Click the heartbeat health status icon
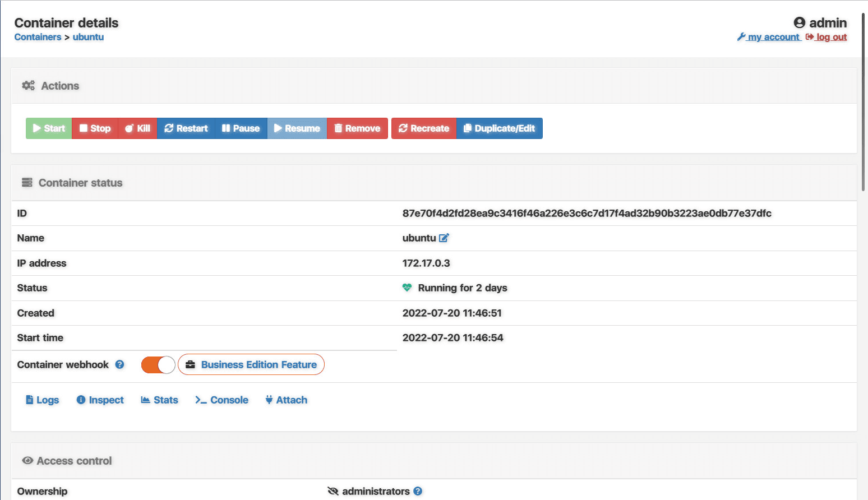This screenshot has height=500, width=868. (x=407, y=288)
